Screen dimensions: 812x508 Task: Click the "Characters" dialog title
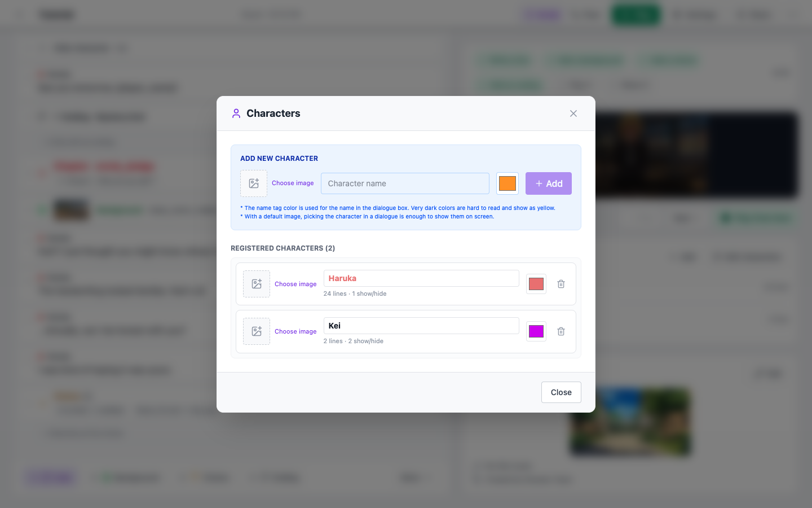point(273,113)
